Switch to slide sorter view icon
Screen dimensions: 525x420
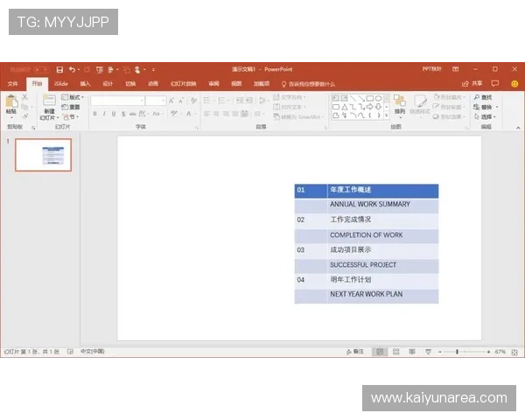[x=396, y=352]
